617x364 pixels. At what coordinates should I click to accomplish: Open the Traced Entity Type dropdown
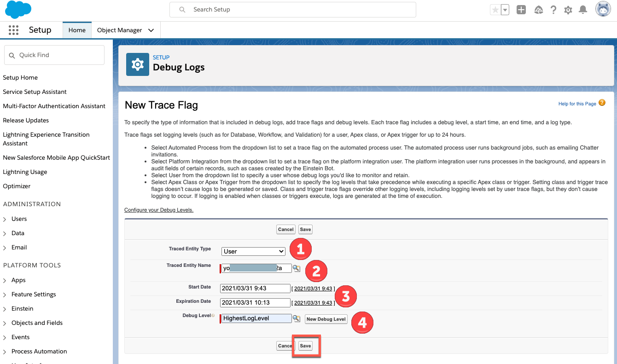253,251
